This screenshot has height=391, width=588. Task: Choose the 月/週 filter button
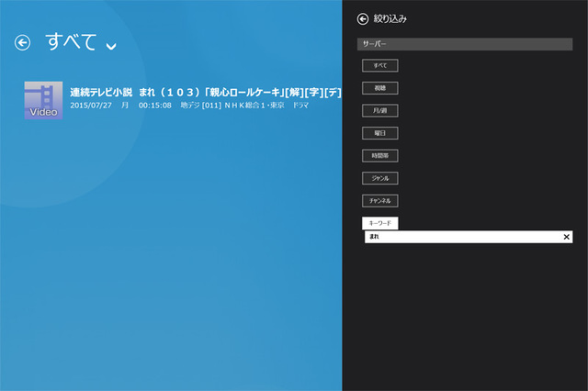379,110
